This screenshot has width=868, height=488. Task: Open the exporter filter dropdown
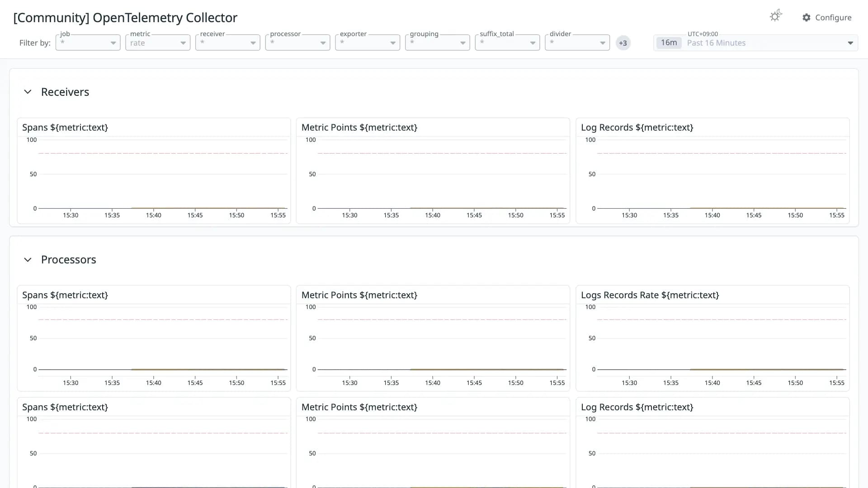tap(368, 42)
